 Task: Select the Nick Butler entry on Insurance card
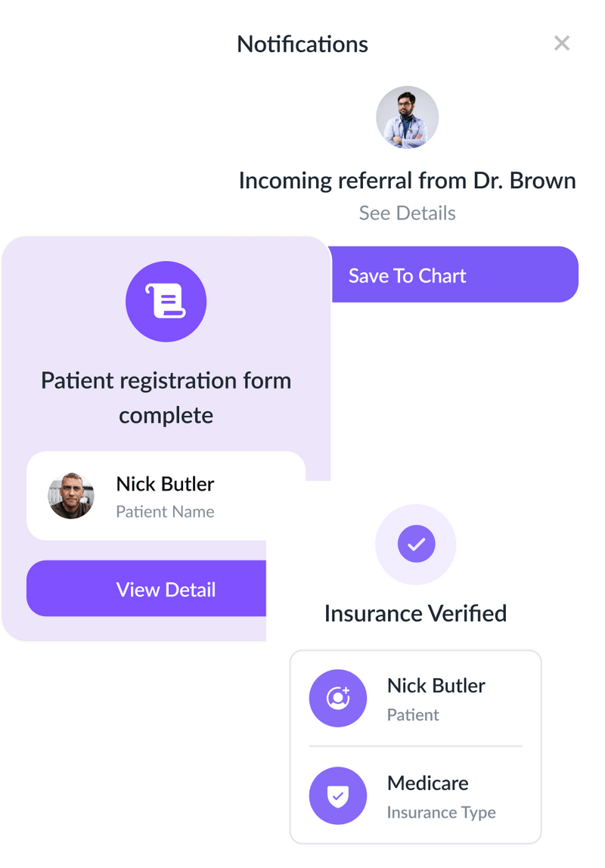point(414,698)
